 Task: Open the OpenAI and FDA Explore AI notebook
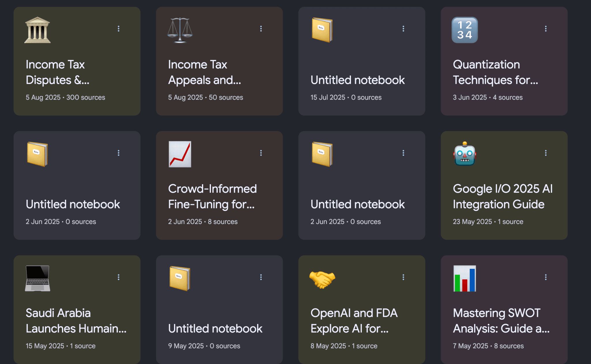coord(354,320)
